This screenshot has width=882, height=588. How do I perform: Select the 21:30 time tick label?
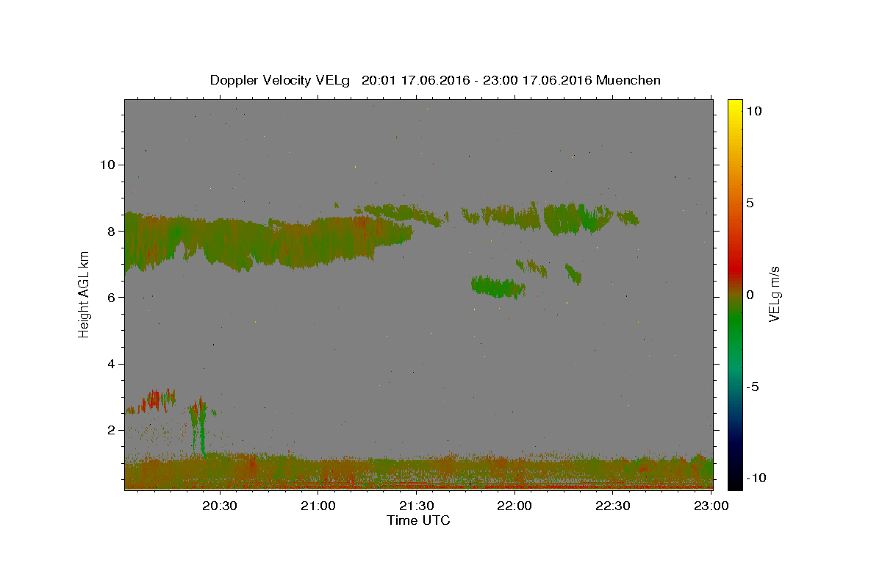click(416, 506)
